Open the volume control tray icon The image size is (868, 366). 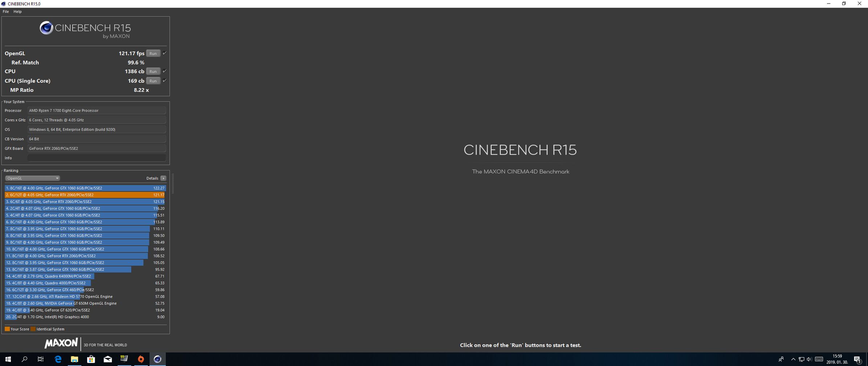(x=809, y=359)
